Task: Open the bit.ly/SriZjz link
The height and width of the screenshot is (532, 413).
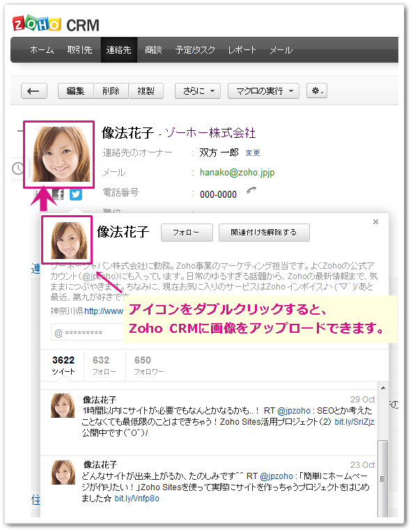Action: pos(354,422)
